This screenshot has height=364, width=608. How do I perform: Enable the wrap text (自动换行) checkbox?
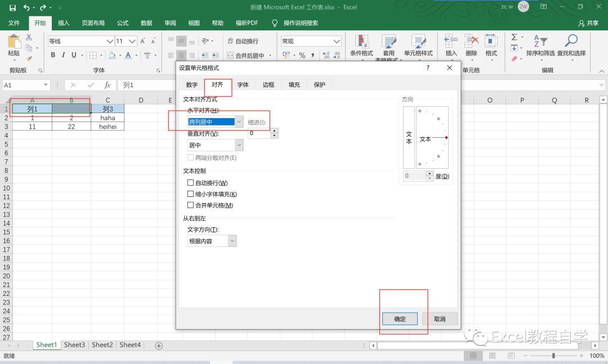pyautogui.click(x=190, y=183)
